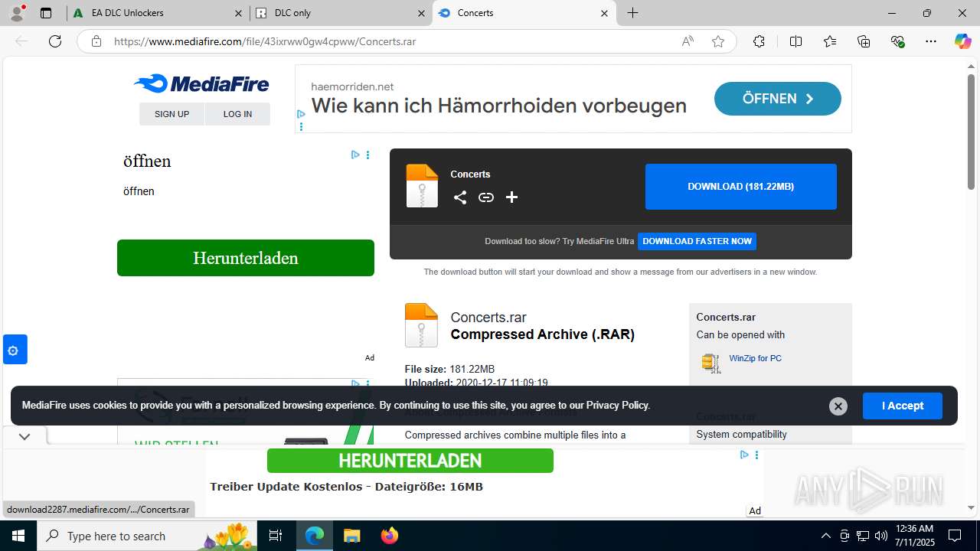
Task: Click the green HERUNTERLADEN bottom banner
Action: 410,461
